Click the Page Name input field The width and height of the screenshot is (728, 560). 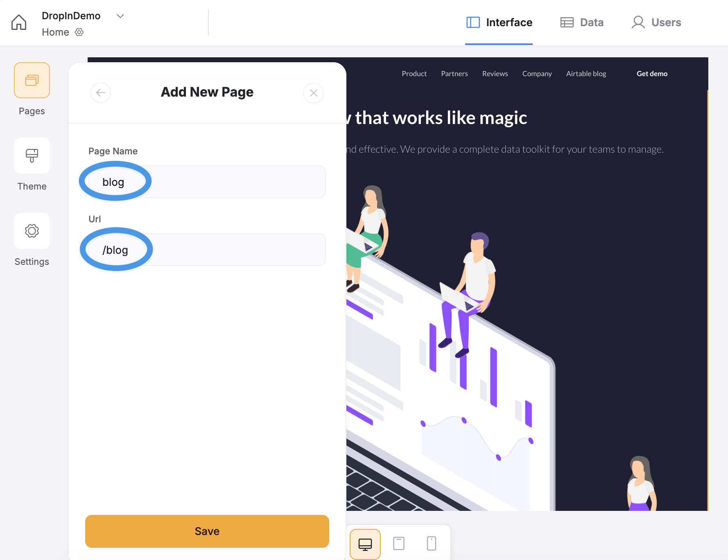pos(207,182)
